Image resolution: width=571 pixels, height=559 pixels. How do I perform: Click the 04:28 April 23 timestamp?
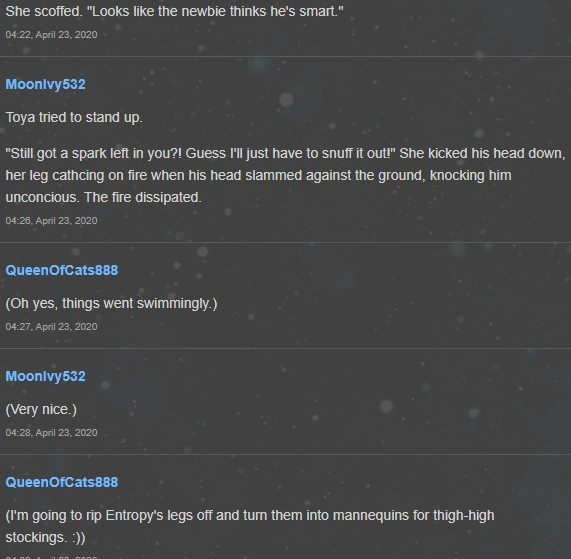point(51,433)
